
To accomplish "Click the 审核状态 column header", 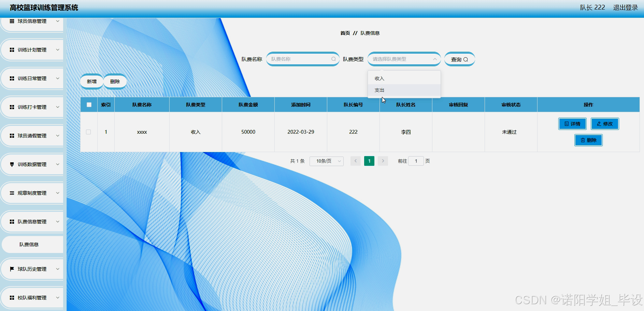I will point(511,105).
